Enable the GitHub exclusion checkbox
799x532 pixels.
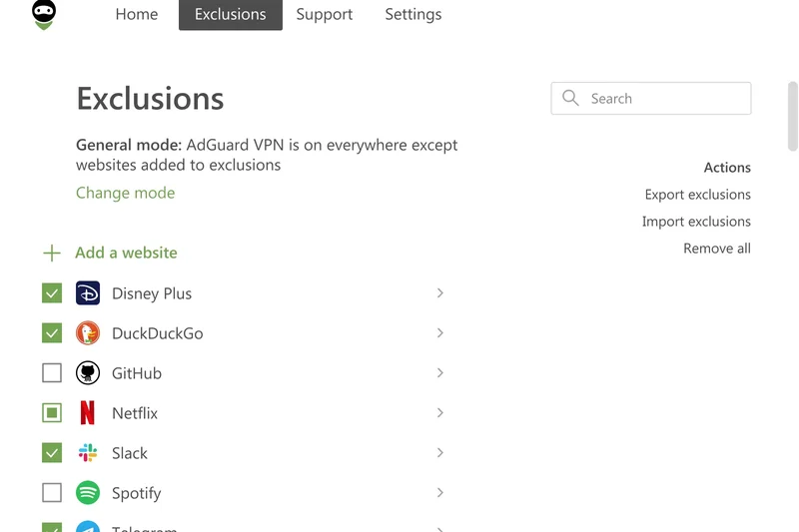tap(52, 373)
